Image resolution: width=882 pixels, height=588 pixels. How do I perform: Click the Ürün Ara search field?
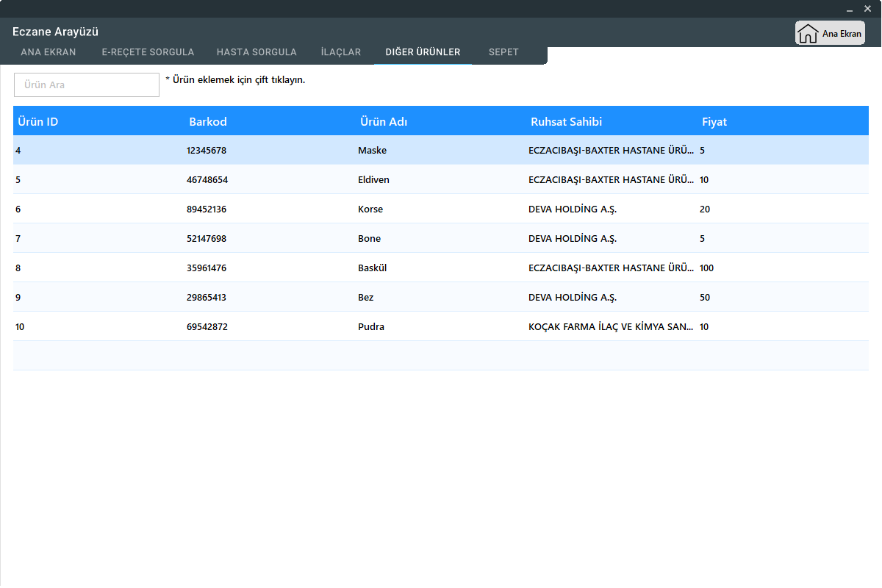87,85
